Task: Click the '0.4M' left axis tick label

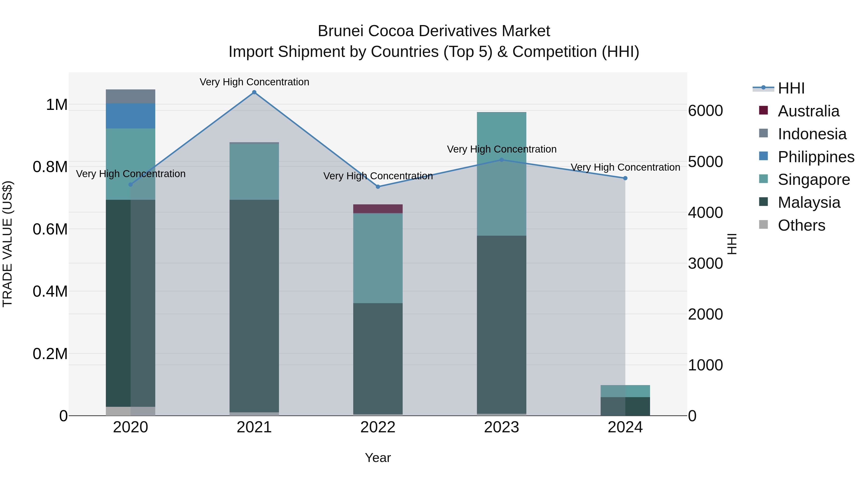Action: point(50,292)
